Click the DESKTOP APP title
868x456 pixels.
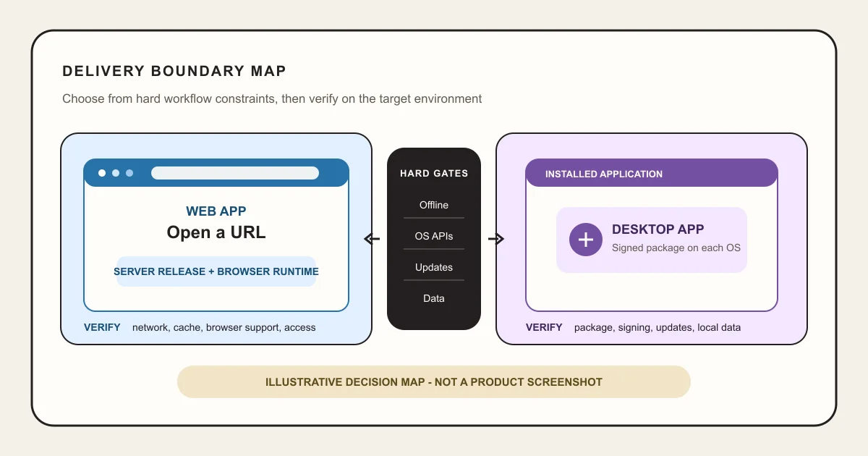click(x=658, y=229)
